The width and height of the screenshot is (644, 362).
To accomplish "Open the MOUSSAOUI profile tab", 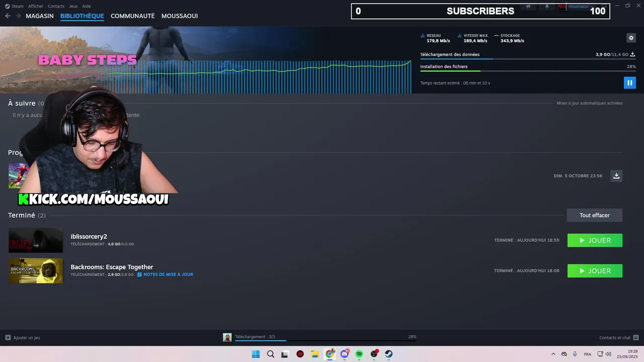I will 180,16.
